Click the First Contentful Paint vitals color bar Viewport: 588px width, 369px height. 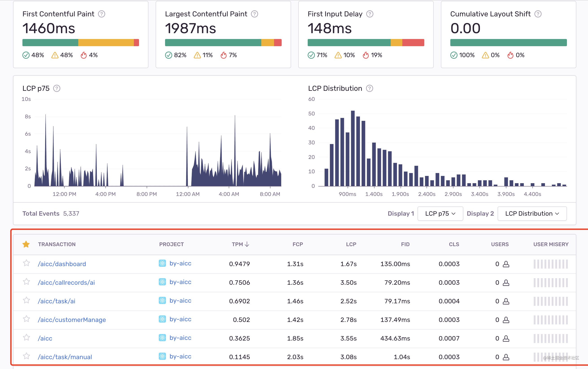click(x=81, y=42)
